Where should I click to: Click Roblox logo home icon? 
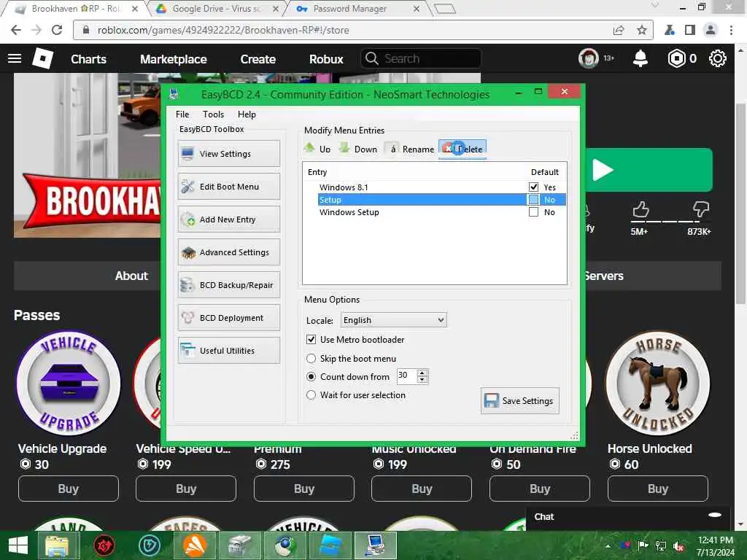(42, 58)
